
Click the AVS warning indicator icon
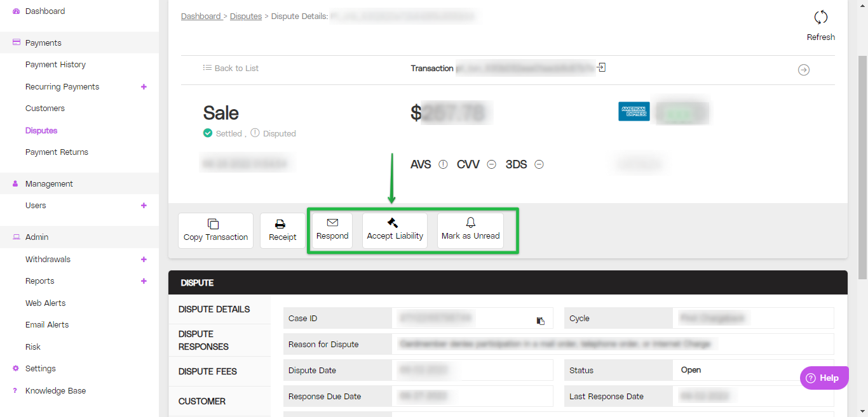pos(444,164)
